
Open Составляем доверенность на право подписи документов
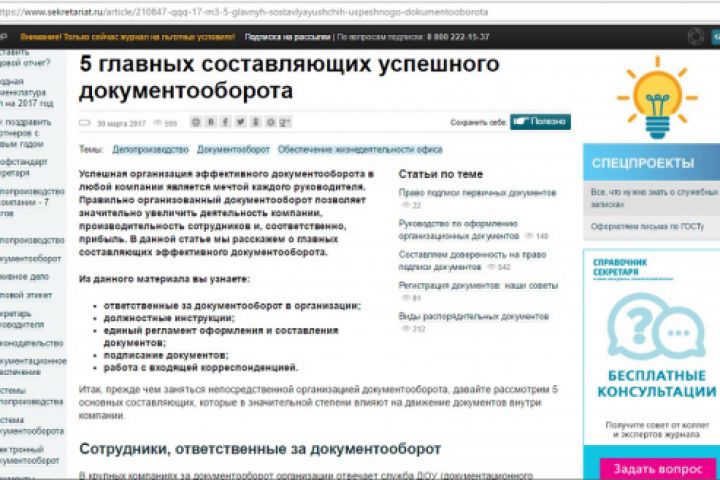point(472,260)
